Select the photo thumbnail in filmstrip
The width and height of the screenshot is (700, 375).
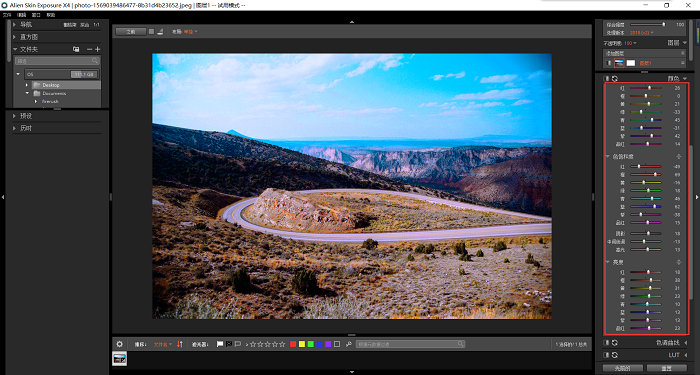[x=120, y=358]
